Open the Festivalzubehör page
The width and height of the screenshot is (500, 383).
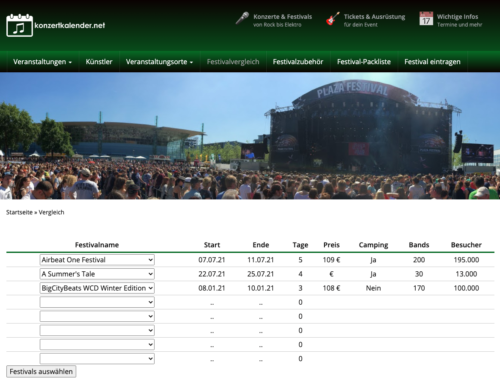pyautogui.click(x=298, y=62)
